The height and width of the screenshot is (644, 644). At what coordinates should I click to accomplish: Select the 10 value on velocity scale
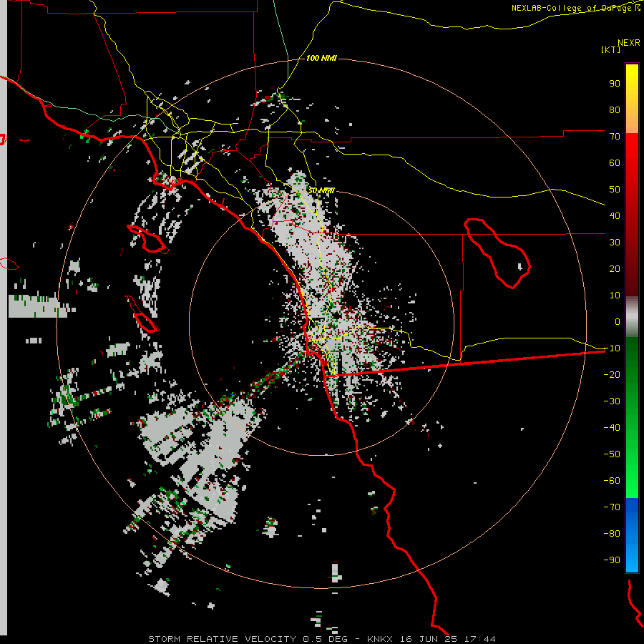click(615, 296)
